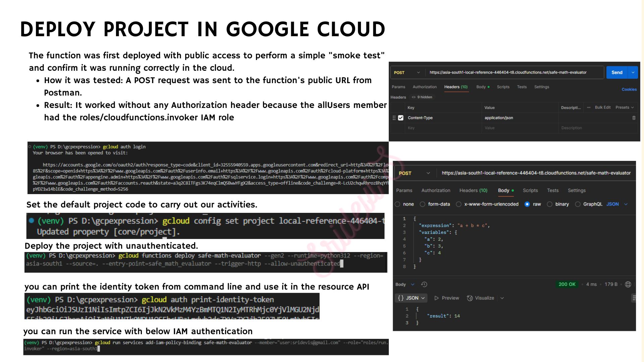Click the gcloud auth login command text
Viewport: 644px width, 362px height.
[124, 147]
